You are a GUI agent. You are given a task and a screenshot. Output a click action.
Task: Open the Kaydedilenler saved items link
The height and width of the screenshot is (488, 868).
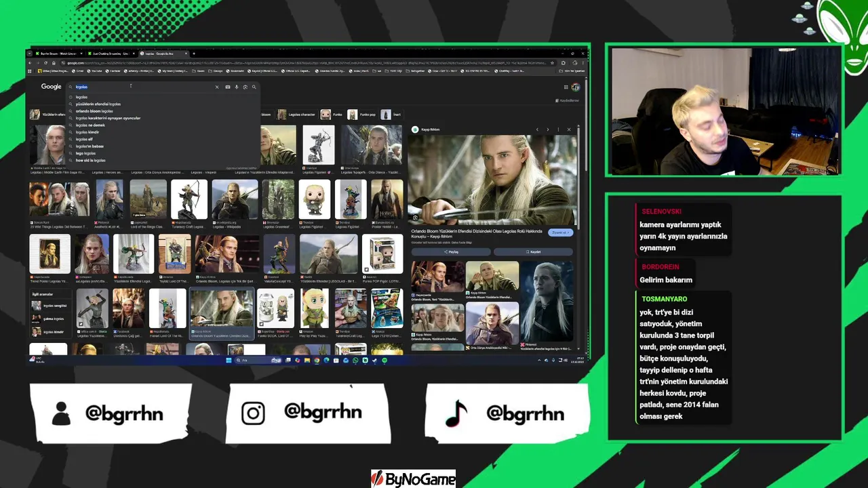click(x=568, y=100)
